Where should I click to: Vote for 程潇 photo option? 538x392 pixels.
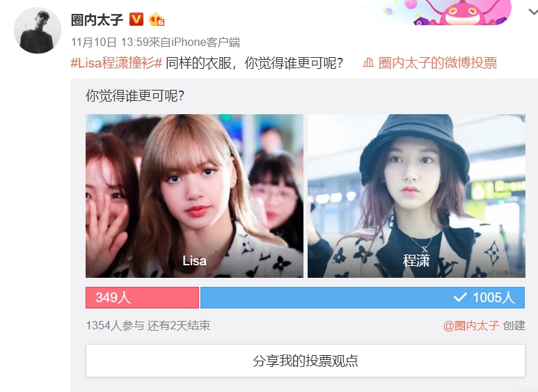coord(416,196)
